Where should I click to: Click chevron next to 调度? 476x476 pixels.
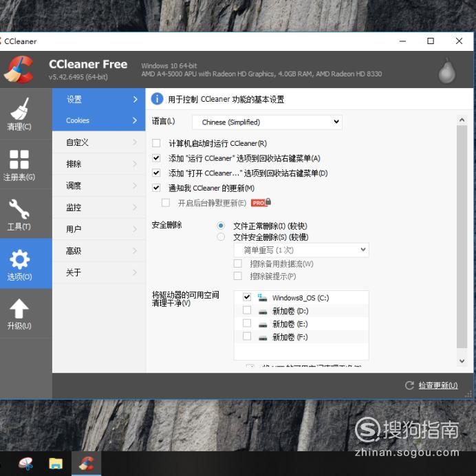136,186
